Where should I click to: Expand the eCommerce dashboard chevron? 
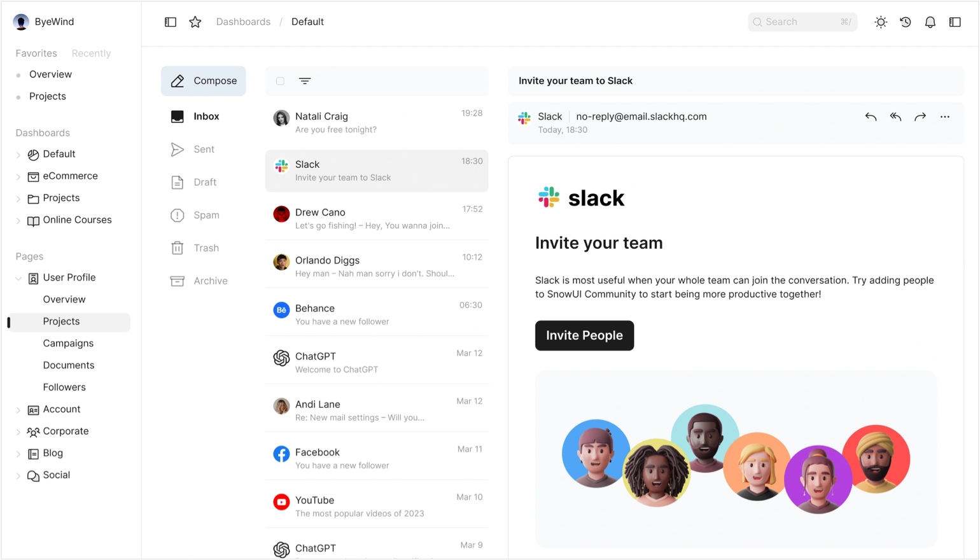point(18,176)
